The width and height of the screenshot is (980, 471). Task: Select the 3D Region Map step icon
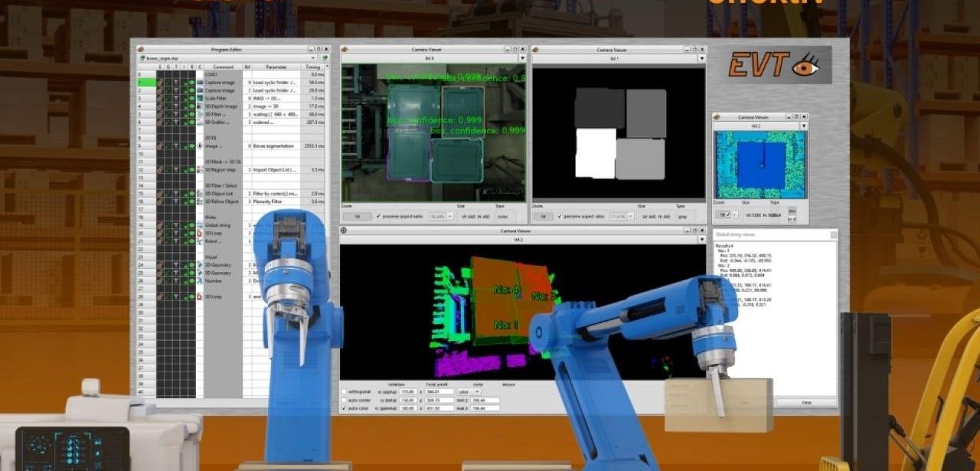point(200,169)
